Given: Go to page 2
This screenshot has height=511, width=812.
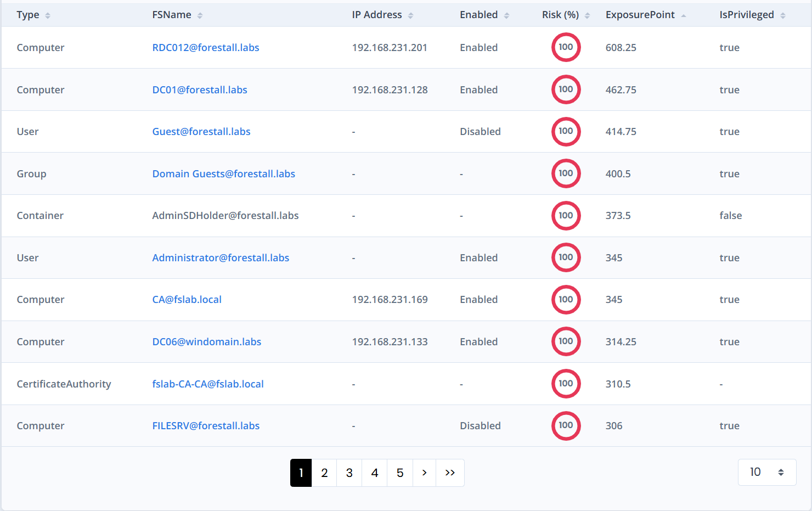Looking at the screenshot, I should click(x=324, y=473).
